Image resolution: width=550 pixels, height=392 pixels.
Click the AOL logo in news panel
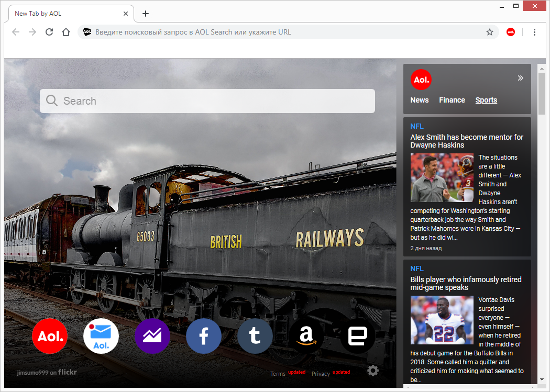(421, 80)
